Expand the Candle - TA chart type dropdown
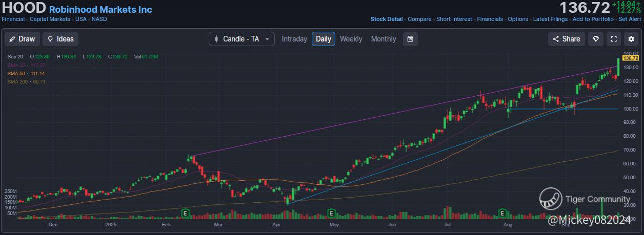 click(x=241, y=39)
